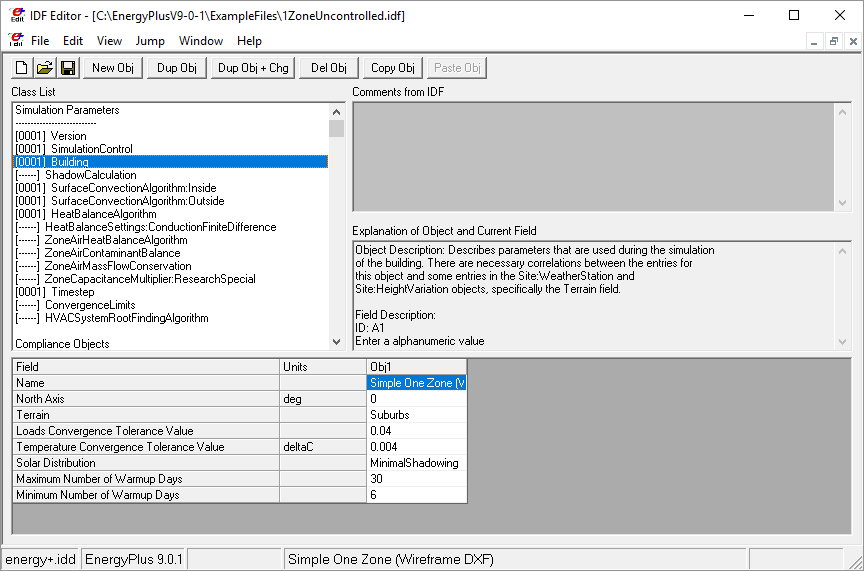This screenshot has height=571, width=864.
Task: Click the Dup Obj button
Action: (x=177, y=68)
